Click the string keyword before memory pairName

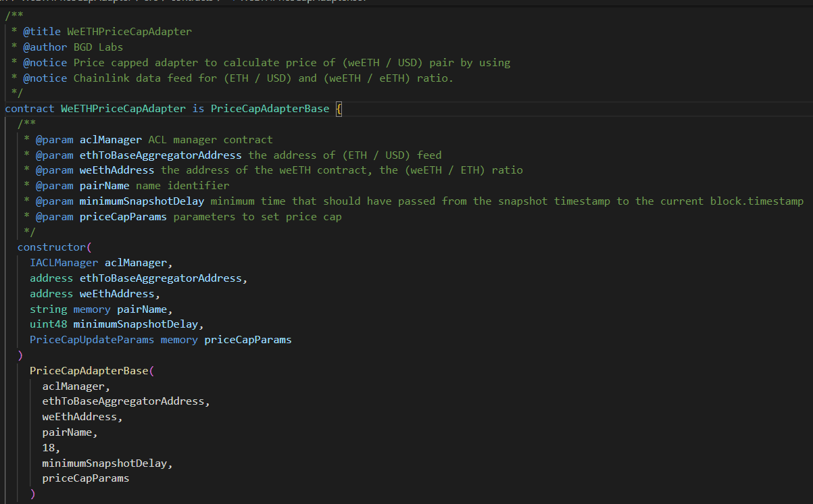point(48,309)
